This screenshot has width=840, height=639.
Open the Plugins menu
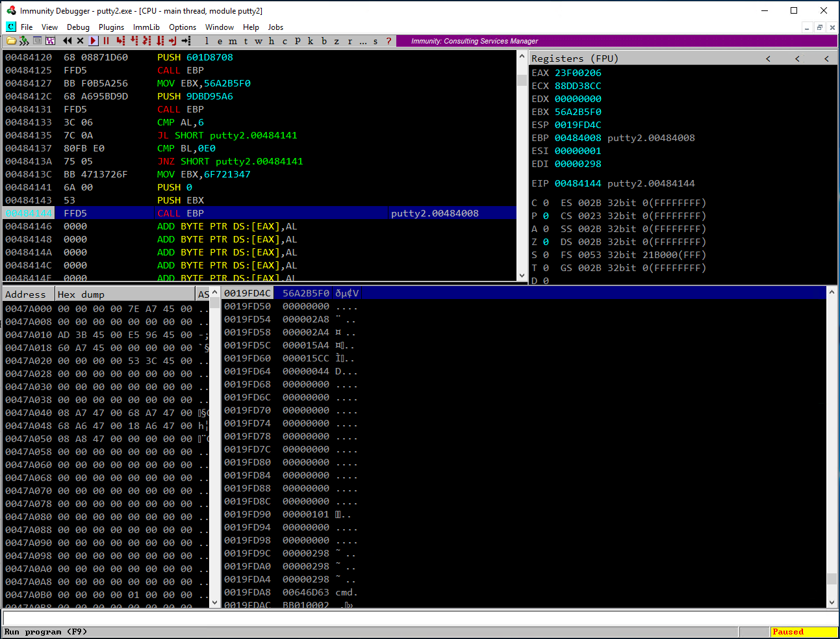tap(111, 27)
